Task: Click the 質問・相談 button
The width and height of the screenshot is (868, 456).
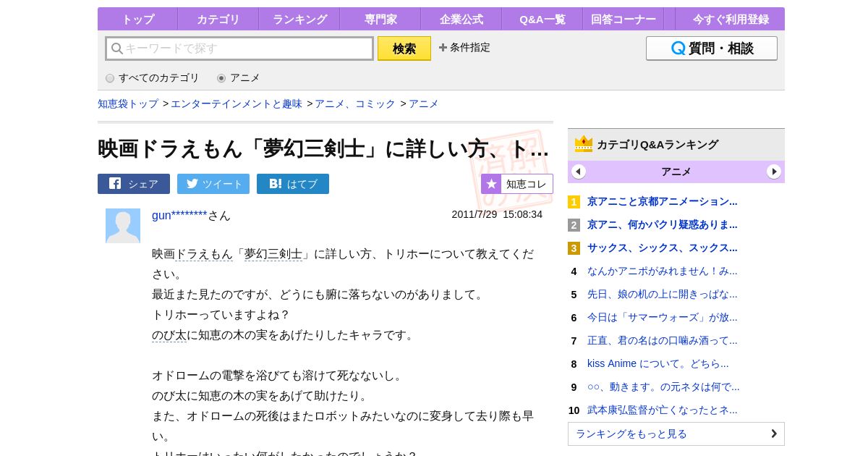Action: pos(712,48)
